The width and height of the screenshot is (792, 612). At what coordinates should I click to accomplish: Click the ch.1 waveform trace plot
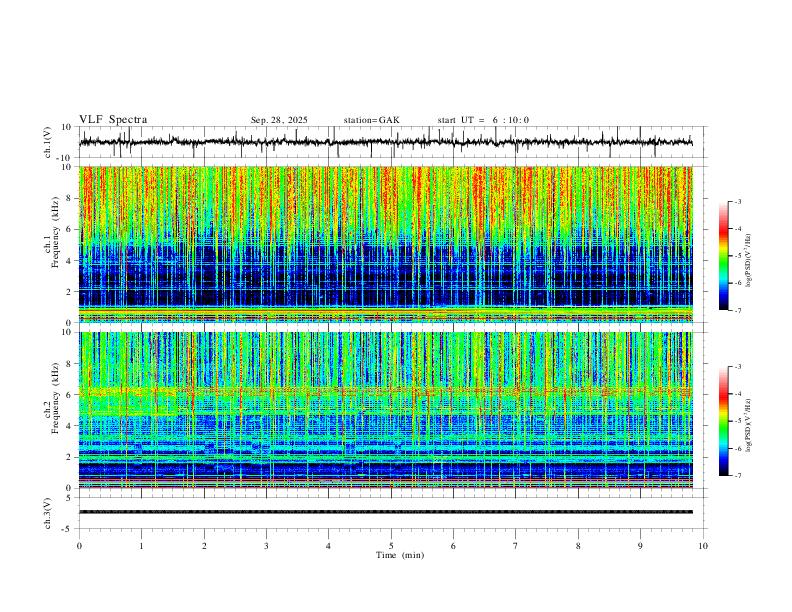386,142
